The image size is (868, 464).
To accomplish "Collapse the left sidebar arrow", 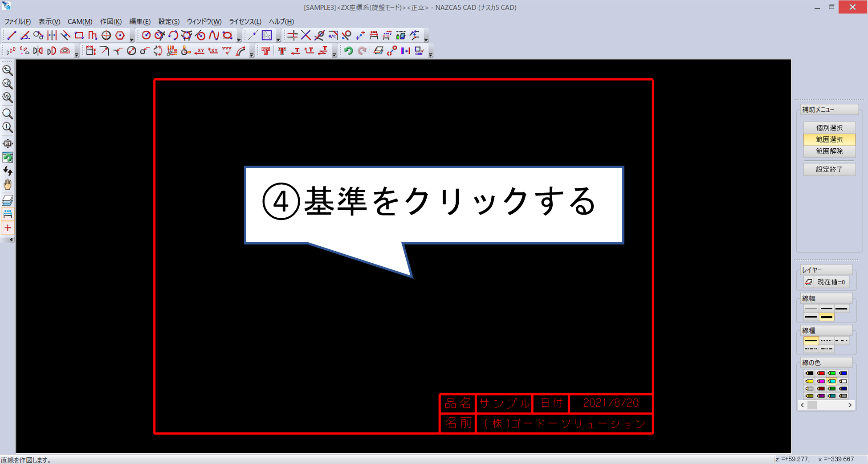I will point(12,240).
